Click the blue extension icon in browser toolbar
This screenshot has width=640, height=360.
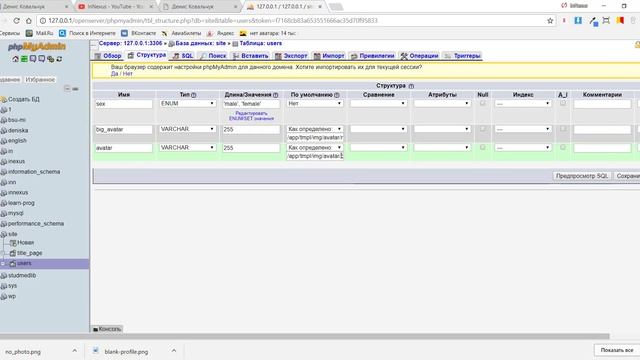(578, 20)
